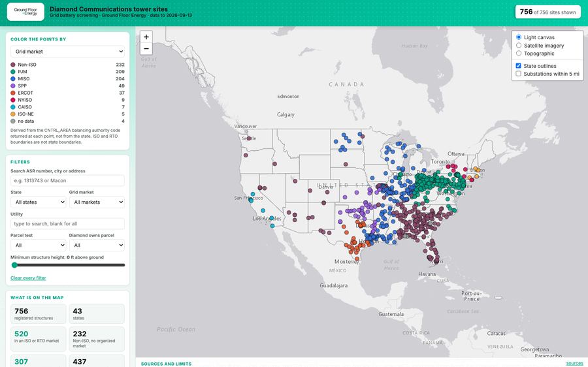
Task: Click the Havana map label
Action: coord(427,274)
